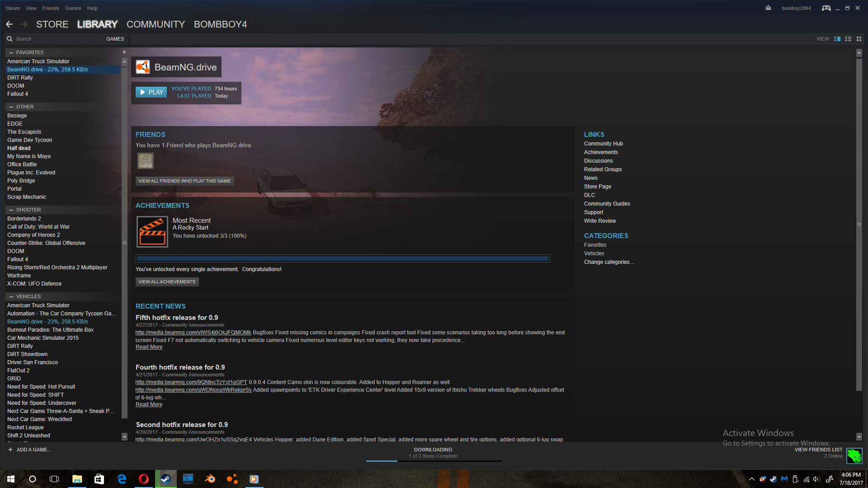Switch to list view icon
The image size is (868, 488).
tap(848, 39)
